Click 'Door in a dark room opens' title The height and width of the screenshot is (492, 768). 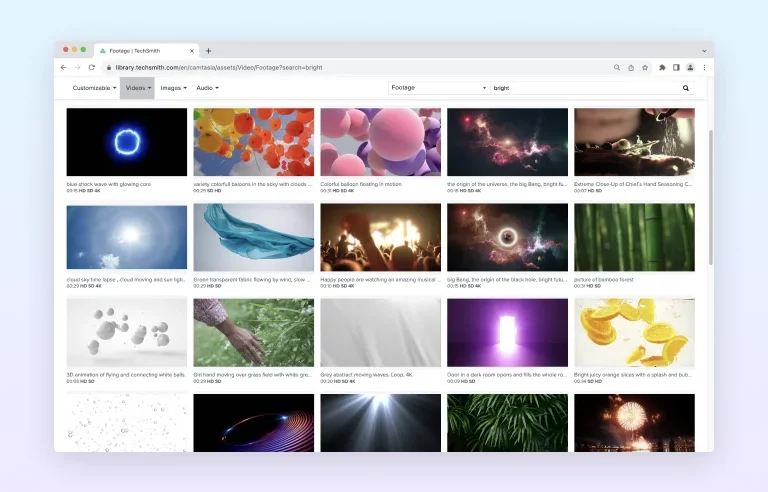click(x=507, y=375)
